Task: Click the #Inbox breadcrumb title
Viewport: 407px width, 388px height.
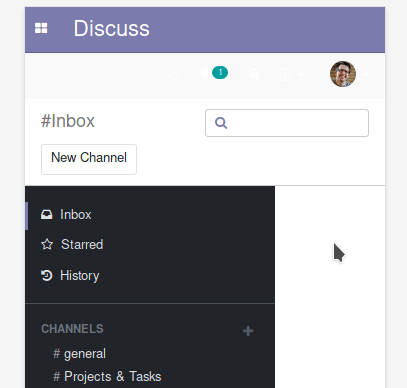Action: point(68,121)
